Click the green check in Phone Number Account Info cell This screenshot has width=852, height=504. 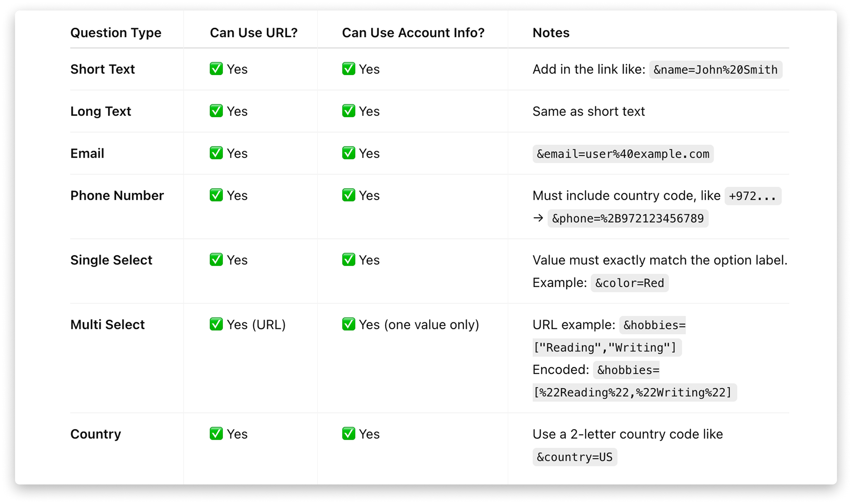coord(348,195)
